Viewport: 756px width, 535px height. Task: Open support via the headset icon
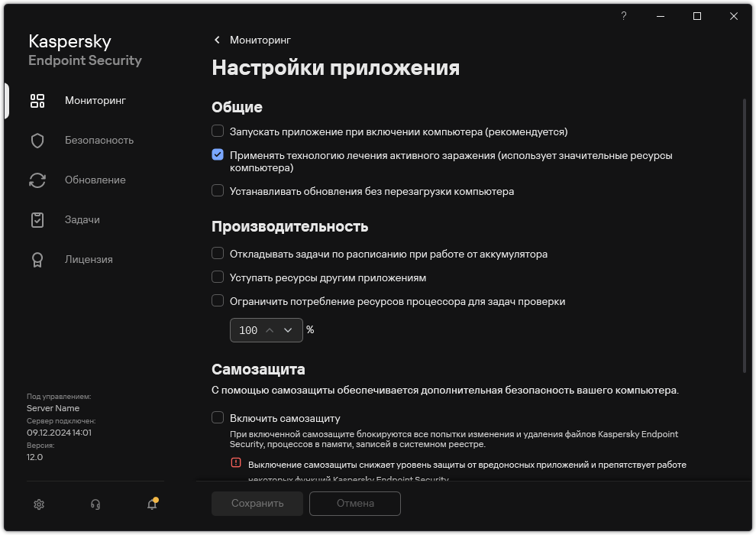click(x=95, y=504)
